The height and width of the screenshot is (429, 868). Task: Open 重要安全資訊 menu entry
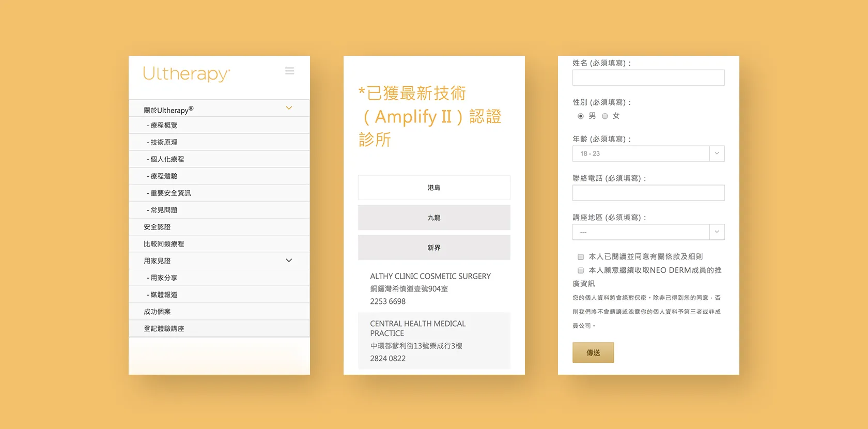pyautogui.click(x=219, y=193)
